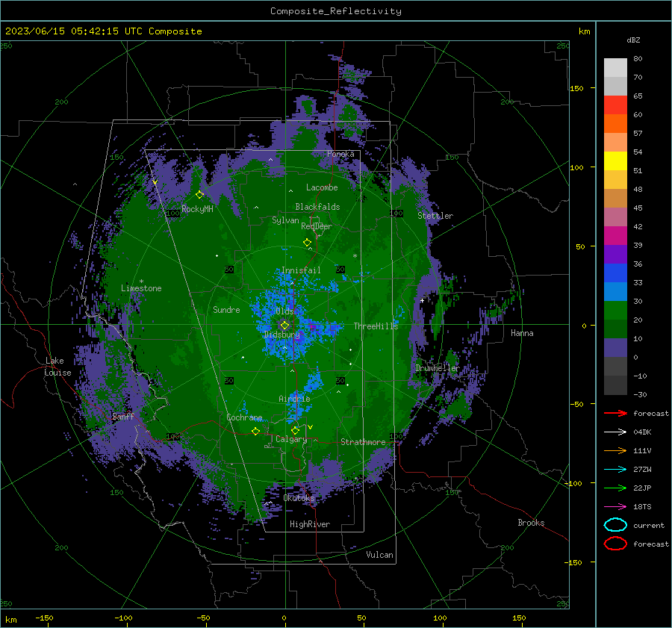Click the Limestone label
This screenshot has width=672, height=628.
click(141, 288)
